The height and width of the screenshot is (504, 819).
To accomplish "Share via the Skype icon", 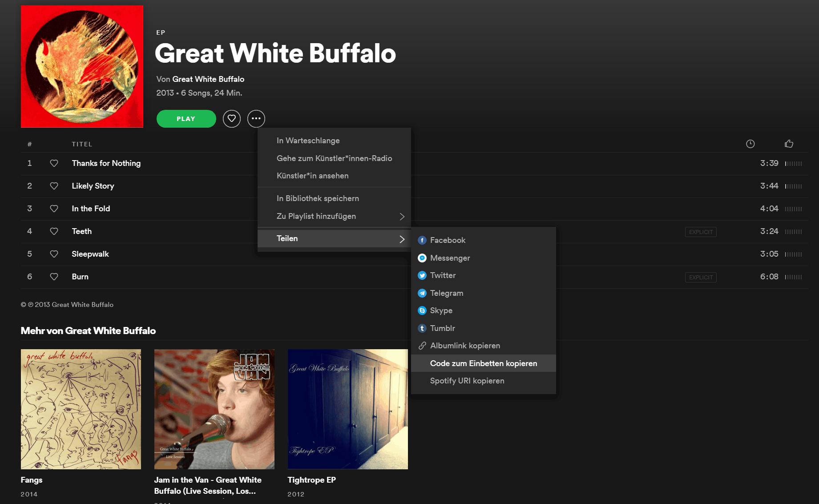I will point(422,310).
